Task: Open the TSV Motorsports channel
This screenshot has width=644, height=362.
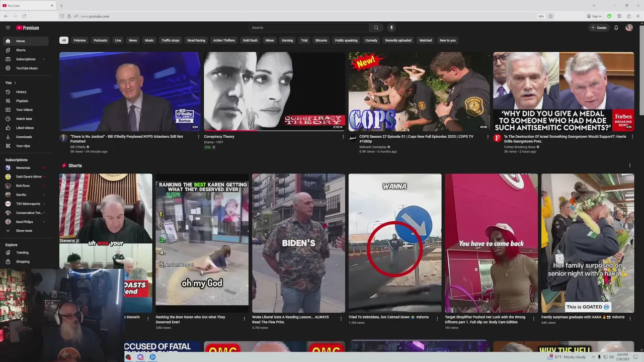Action: pyautogui.click(x=26, y=204)
